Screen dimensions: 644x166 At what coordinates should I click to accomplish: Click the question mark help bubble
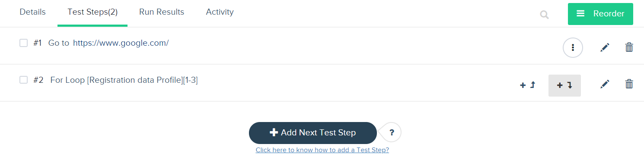(x=392, y=132)
